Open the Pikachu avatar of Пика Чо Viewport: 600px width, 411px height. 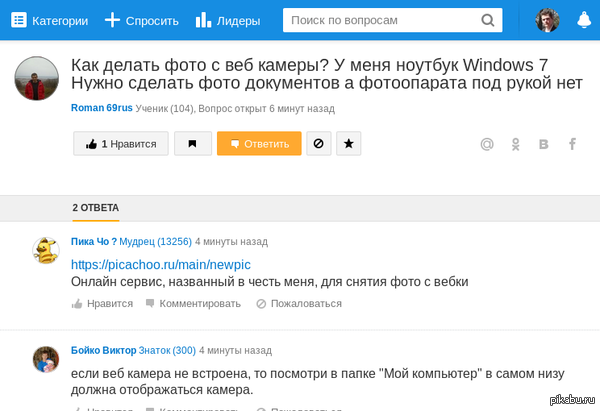46,250
